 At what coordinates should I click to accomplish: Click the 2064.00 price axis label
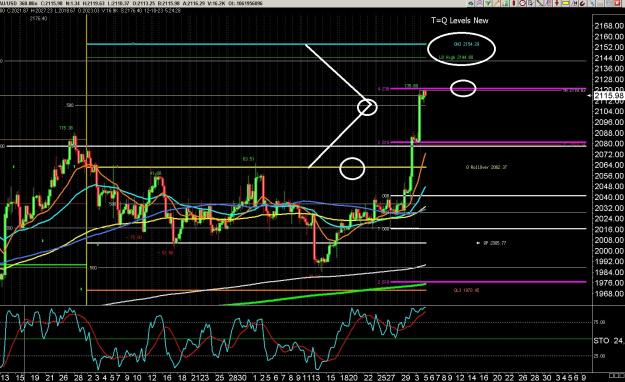point(609,165)
